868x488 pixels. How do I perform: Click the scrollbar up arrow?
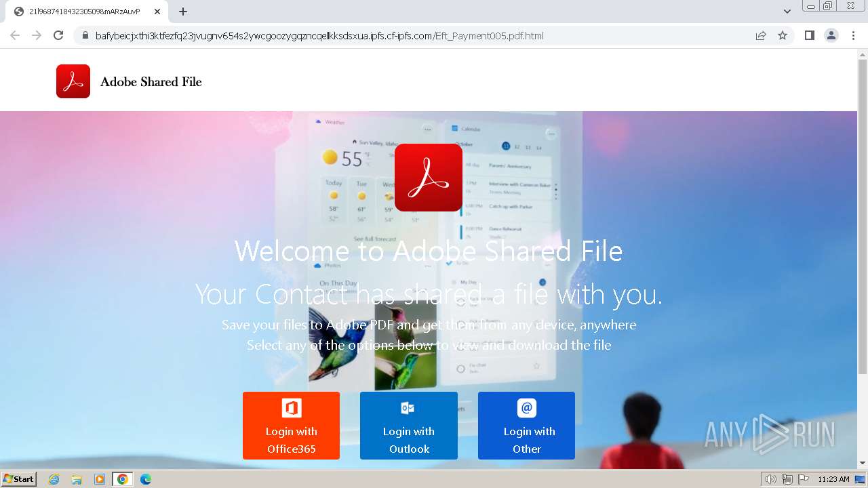tap(863, 54)
